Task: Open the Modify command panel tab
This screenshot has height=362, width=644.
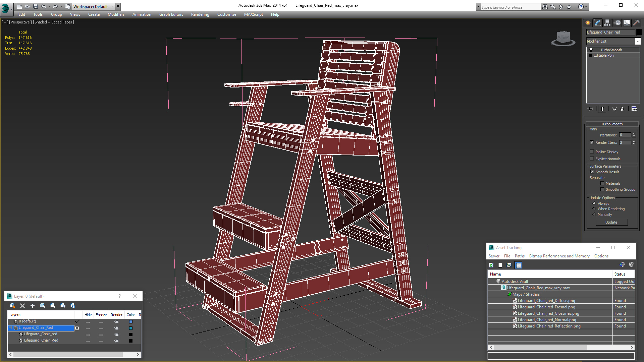Action: [597, 23]
